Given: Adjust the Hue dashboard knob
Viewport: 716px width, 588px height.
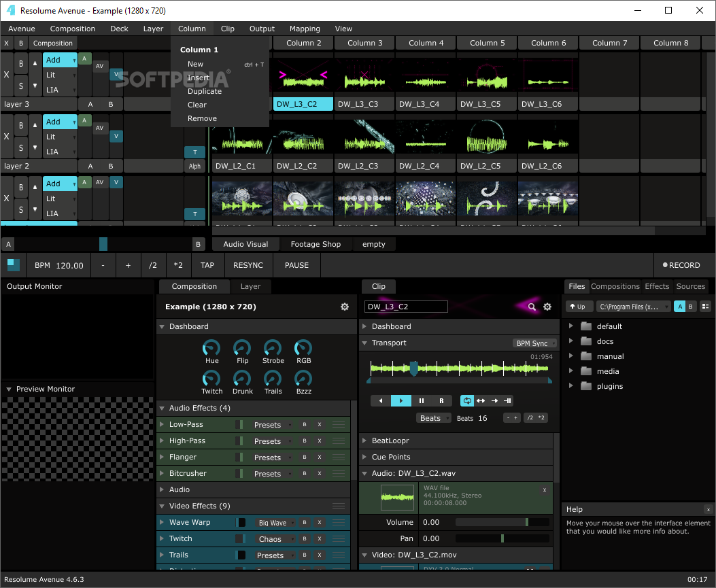Looking at the screenshot, I should click(x=211, y=348).
